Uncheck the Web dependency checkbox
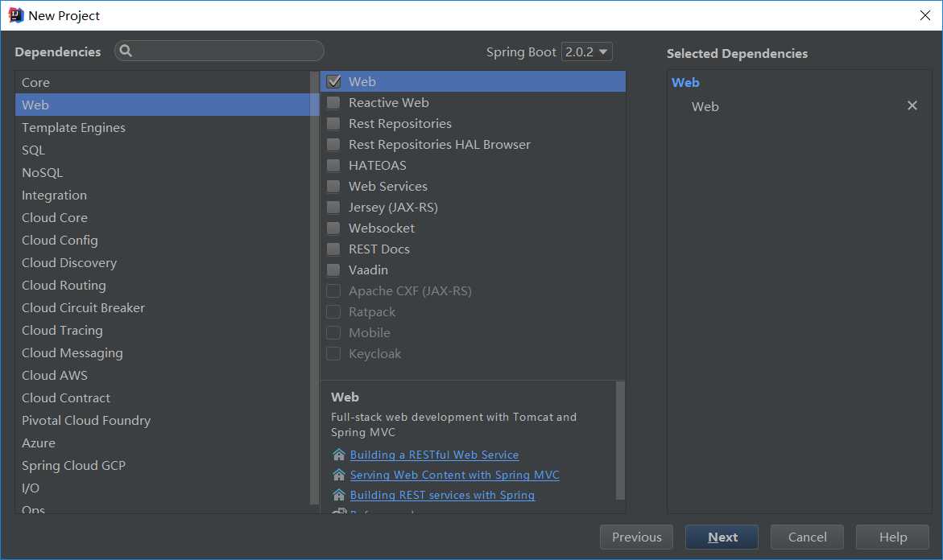 coord(333,82)
